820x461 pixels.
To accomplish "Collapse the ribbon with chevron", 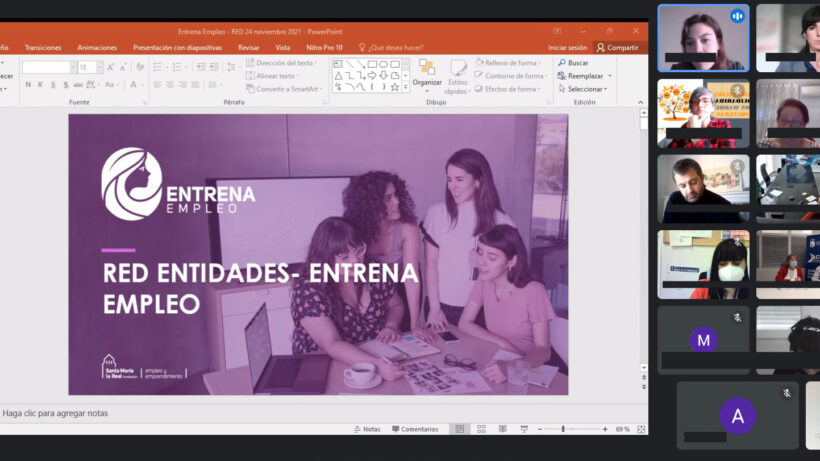I will pyautogui.click(x=641, y=102).
